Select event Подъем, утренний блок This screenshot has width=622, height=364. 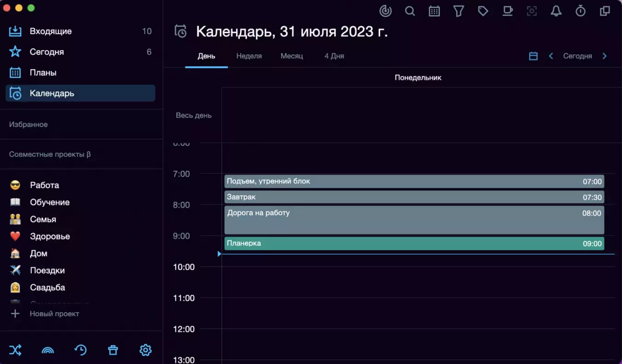coord(414,182)
